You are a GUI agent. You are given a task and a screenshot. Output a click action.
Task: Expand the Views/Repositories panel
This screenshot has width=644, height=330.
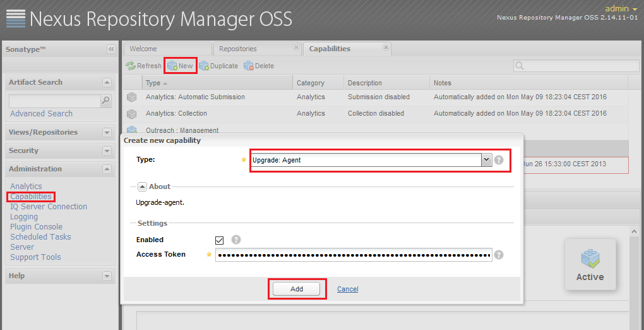(x=107, y=133)
